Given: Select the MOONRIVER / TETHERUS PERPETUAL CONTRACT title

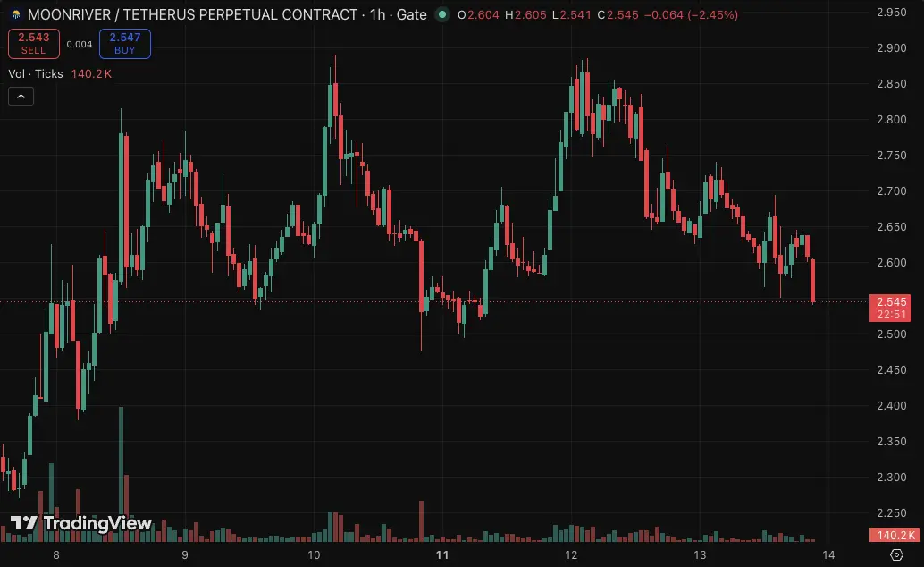Looking at the screenshot, I should [193, 14].
